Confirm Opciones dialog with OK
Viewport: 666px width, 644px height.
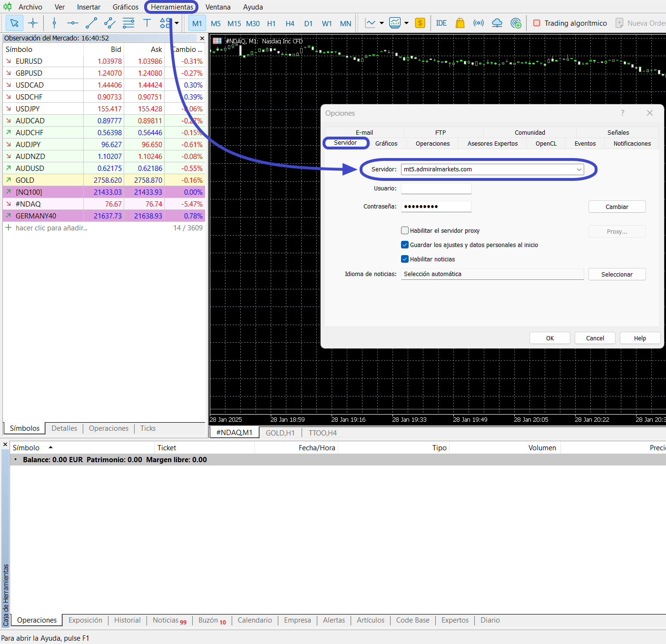(550, 338)
